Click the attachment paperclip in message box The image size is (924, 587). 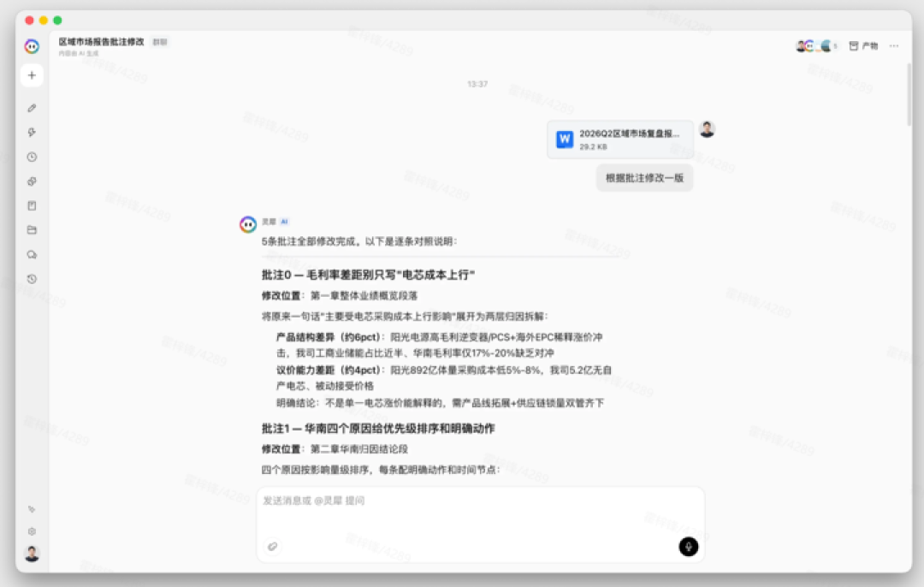272,546
